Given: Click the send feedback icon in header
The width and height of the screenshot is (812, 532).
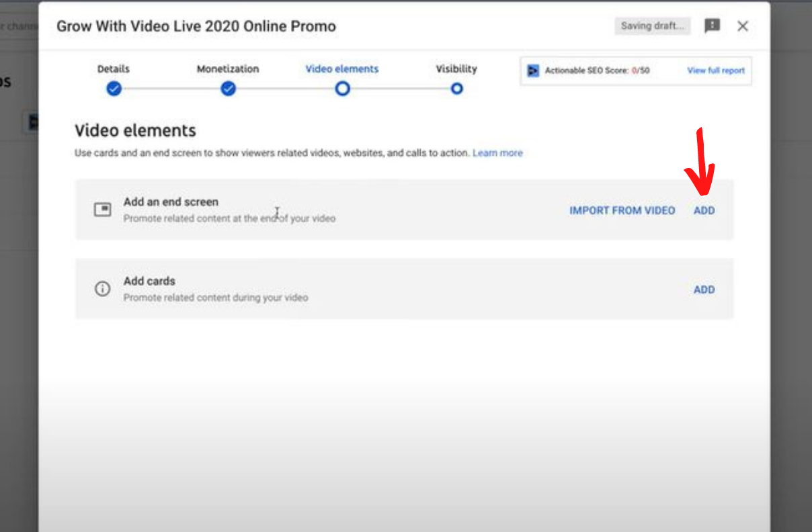Looking at the screenshot, I should coord(712,26).
